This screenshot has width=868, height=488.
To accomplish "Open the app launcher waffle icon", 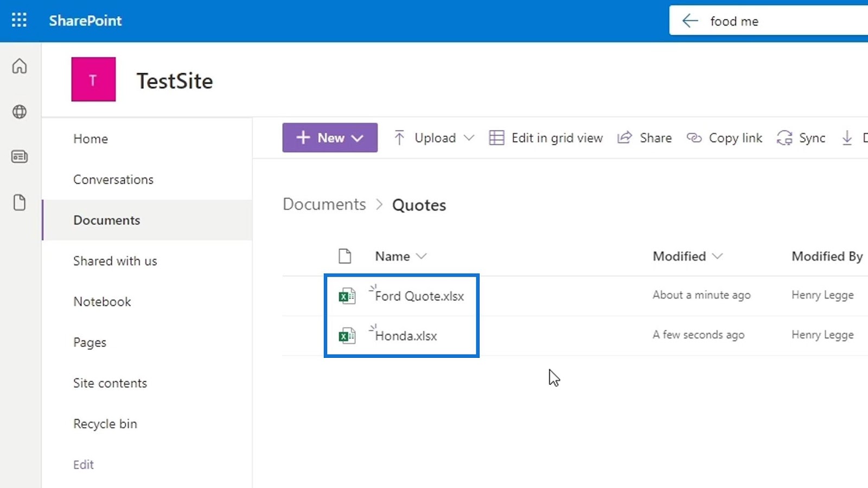I will [x=19, y=21].
